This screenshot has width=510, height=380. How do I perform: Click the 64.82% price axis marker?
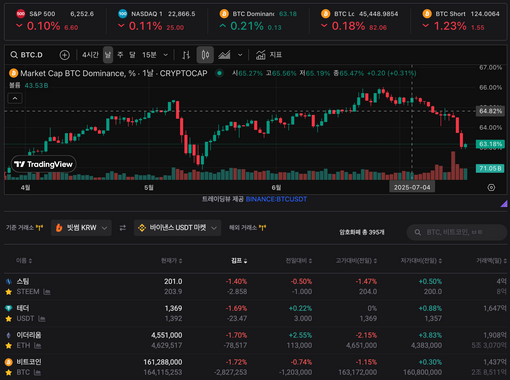[490, 111]
